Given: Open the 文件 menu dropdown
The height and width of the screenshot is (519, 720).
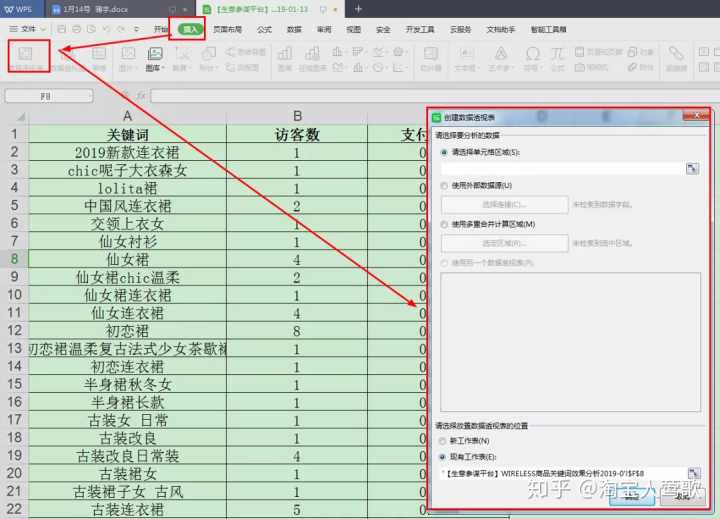Looking at the screenshot, I should click(30, 30).
